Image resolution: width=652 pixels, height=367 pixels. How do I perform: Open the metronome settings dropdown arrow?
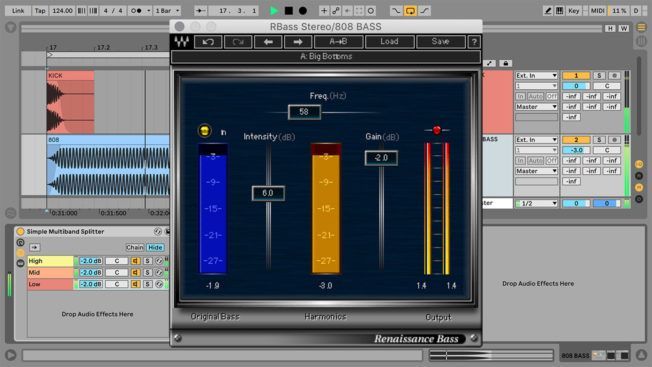point(148,11)
